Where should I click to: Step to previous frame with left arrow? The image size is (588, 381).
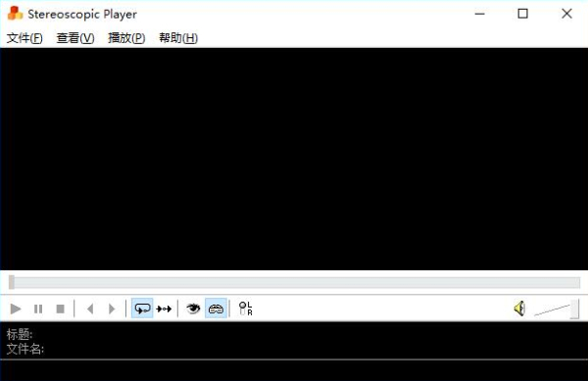click(90, 309)
